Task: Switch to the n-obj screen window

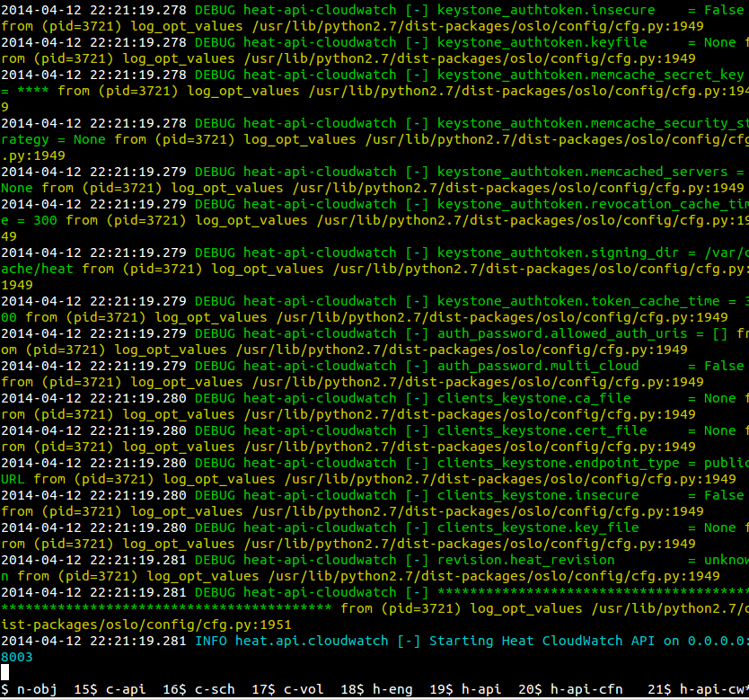Action: pyautogui.click(x=36, y=689)
